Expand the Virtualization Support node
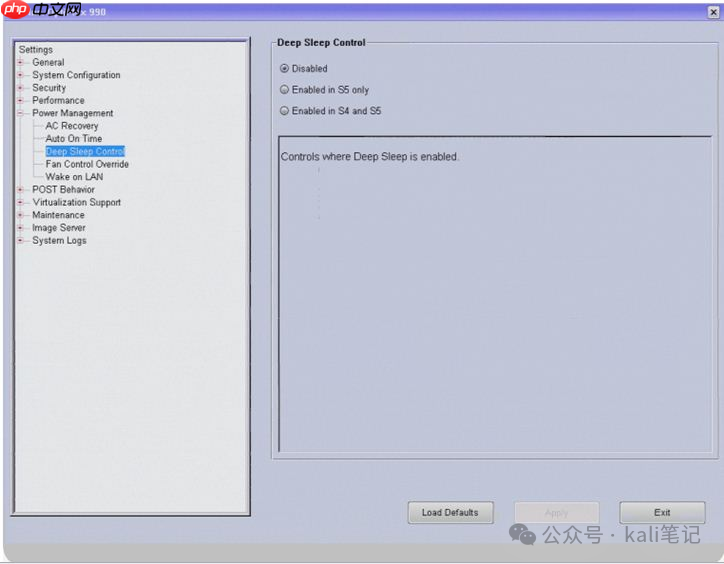724x564 pixels. 20,202
